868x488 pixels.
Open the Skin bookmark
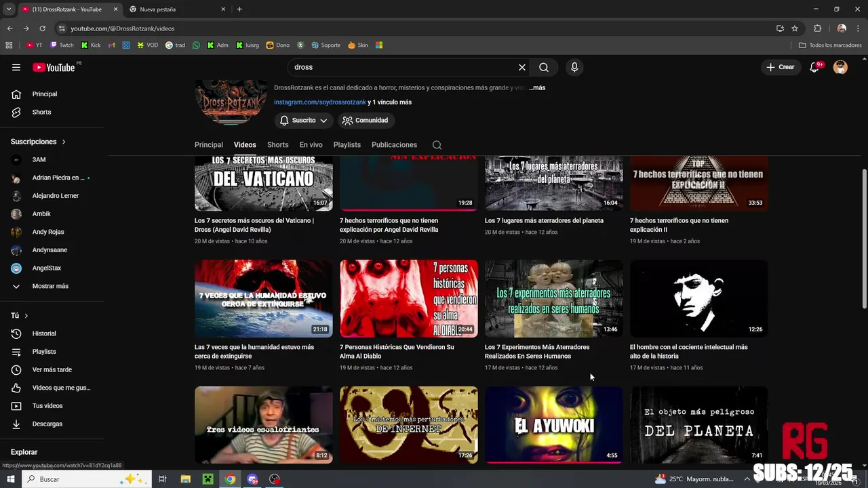point(358,45)
